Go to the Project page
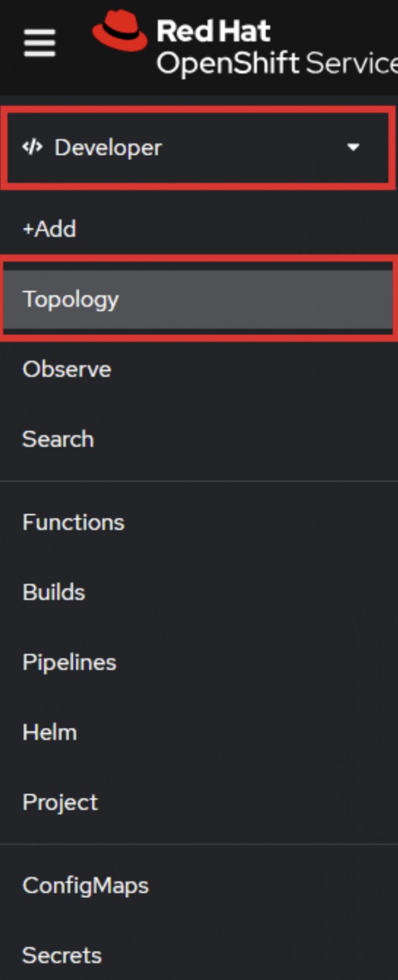398x980 pixels. (x=60, y=802)
